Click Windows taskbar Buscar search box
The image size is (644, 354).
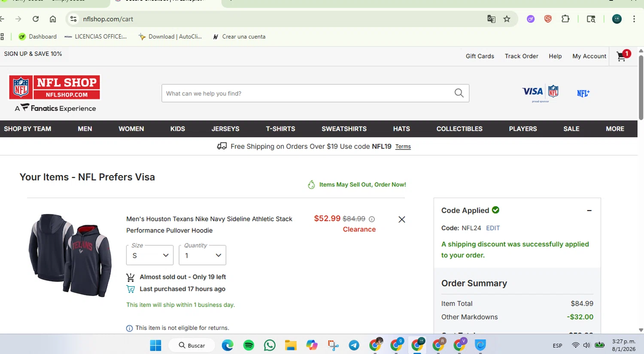tap(191, 345)
